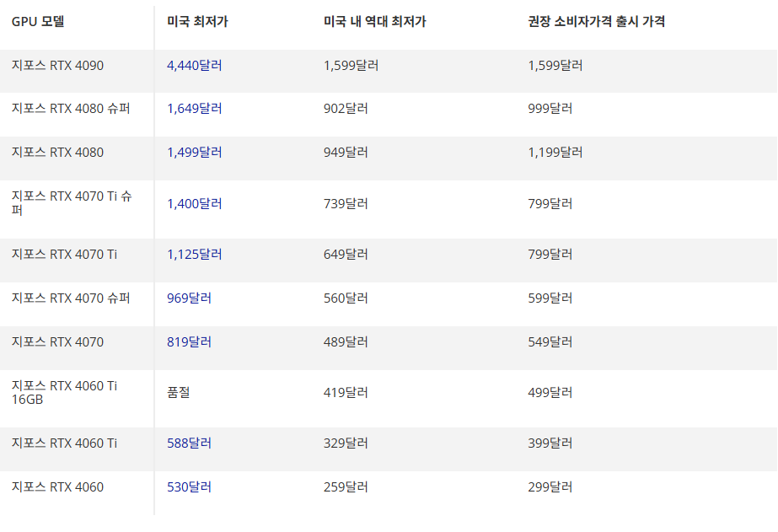Select the '지포스 RTX 4090' row label
This screenshot has width=778, height=532.
click(x=57, y=66)
